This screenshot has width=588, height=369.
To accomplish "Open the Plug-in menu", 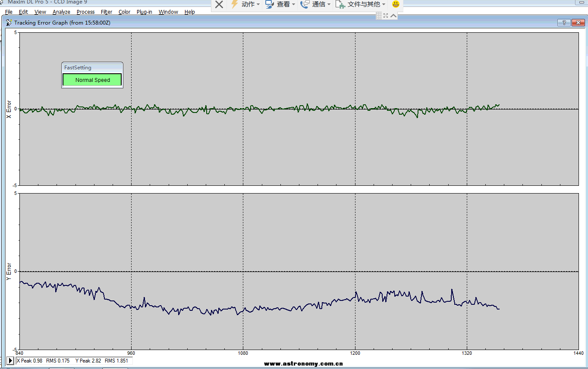I will point(144,12).
